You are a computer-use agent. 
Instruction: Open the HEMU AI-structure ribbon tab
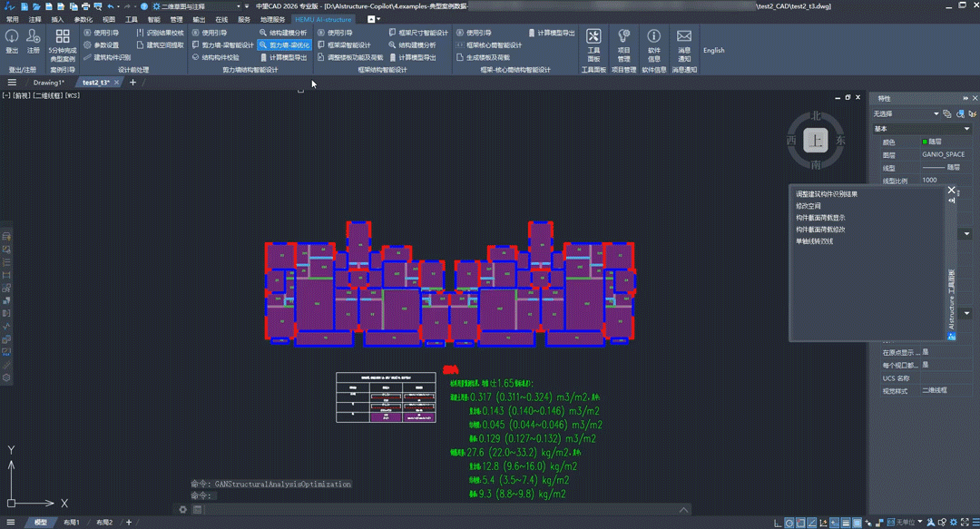[x=323, y=19]
